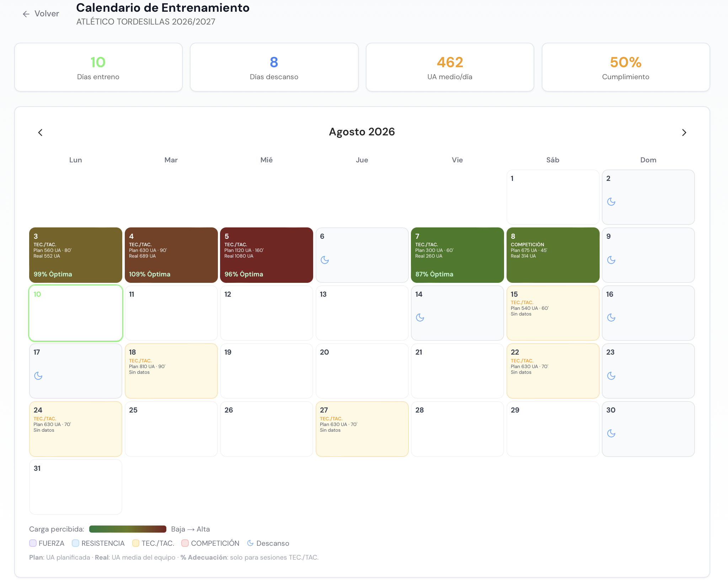728x582 pixels.
Task: Click the RESISTENCIA legend color swatch
Action: coord(75,543)
